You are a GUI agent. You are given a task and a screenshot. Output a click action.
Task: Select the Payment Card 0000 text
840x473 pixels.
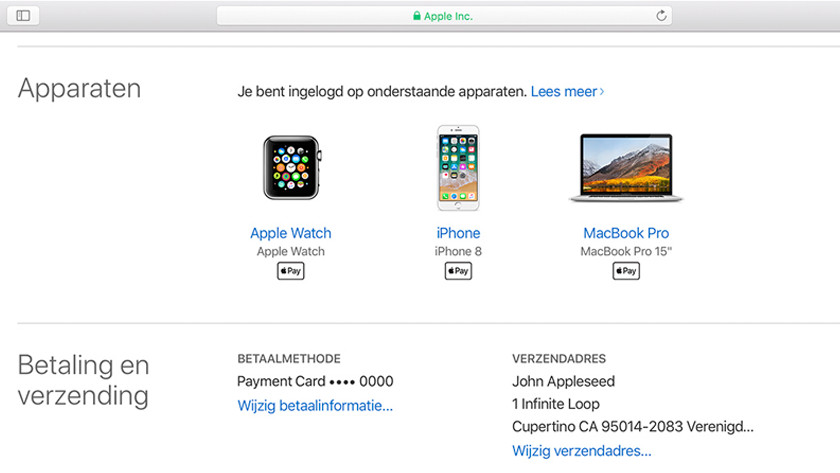tap(315, 381)
